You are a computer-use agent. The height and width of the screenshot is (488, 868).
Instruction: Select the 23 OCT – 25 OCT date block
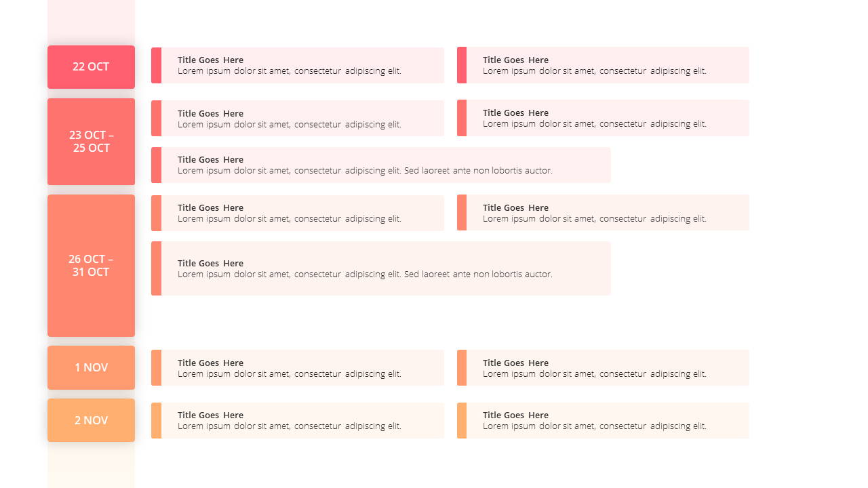click(x=91, y=142)
